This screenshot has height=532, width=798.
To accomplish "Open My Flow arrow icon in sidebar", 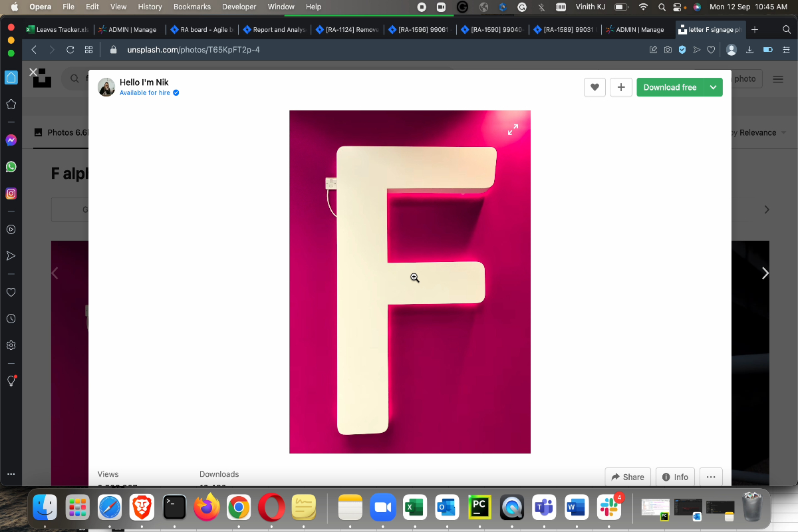I will [x=11, y=256].
